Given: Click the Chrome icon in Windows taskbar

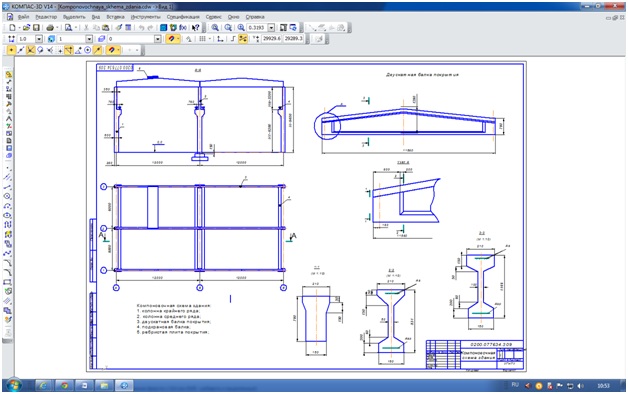Looking at the screenshot, I should 64,386.
